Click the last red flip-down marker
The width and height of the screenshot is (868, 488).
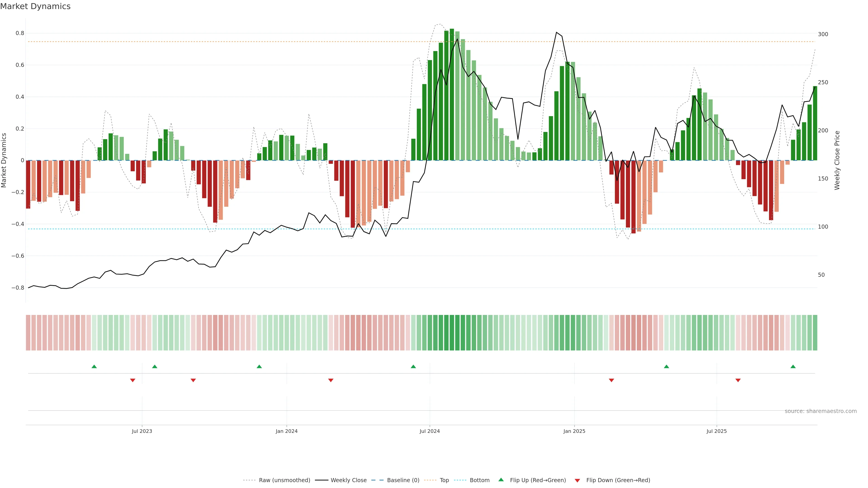[x=738, y=380]
